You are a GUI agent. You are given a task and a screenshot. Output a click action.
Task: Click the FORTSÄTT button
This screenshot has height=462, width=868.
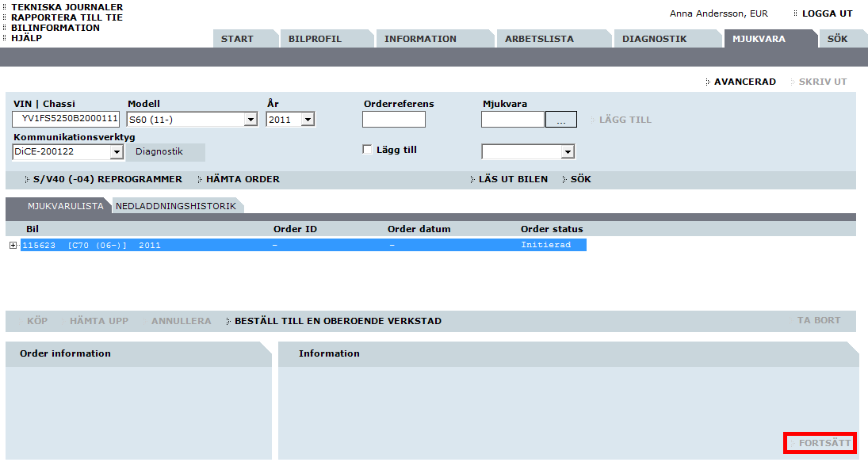(x=820, y=443)
